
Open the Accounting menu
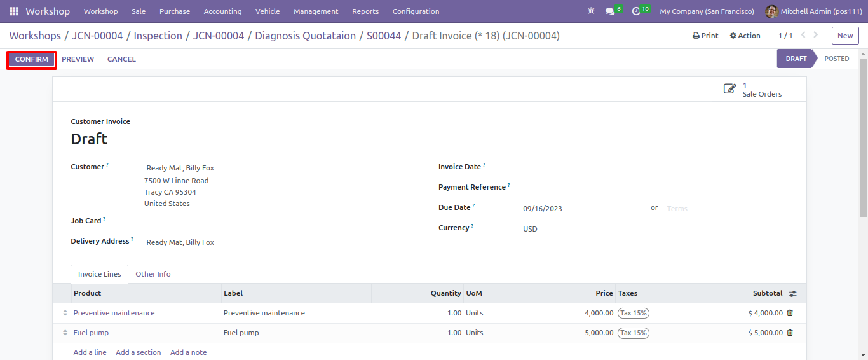click(222, 11)
